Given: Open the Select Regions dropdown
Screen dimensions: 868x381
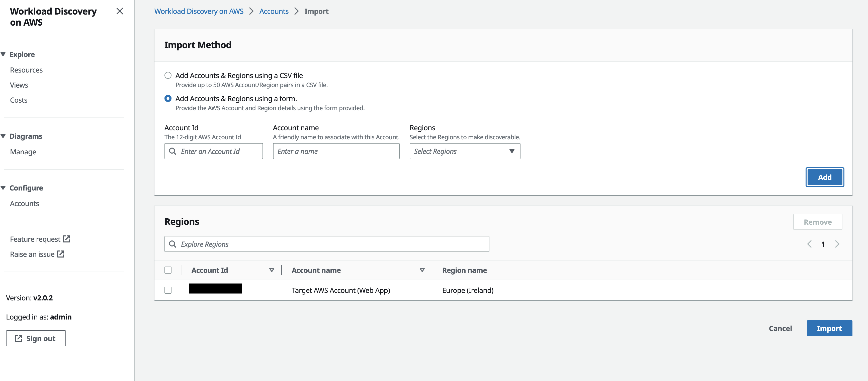Looking at the screenshot, I should point(464,151).
